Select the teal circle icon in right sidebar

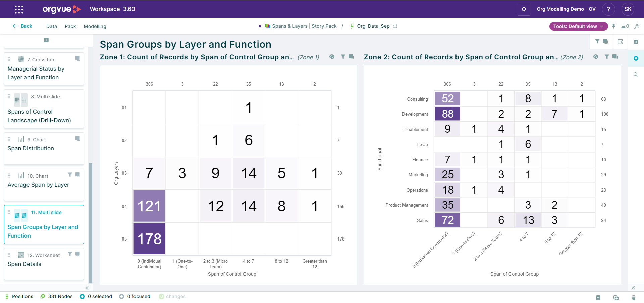click(636, 58)
